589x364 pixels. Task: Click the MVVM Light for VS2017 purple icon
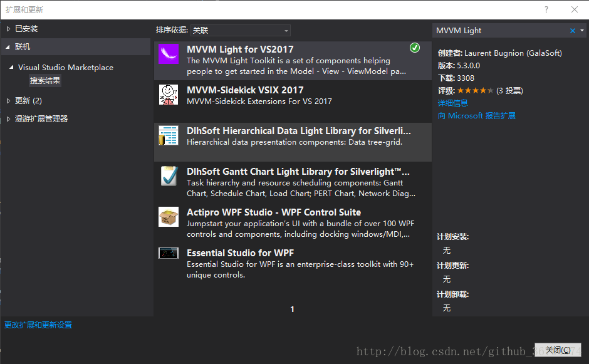(169, 54)
